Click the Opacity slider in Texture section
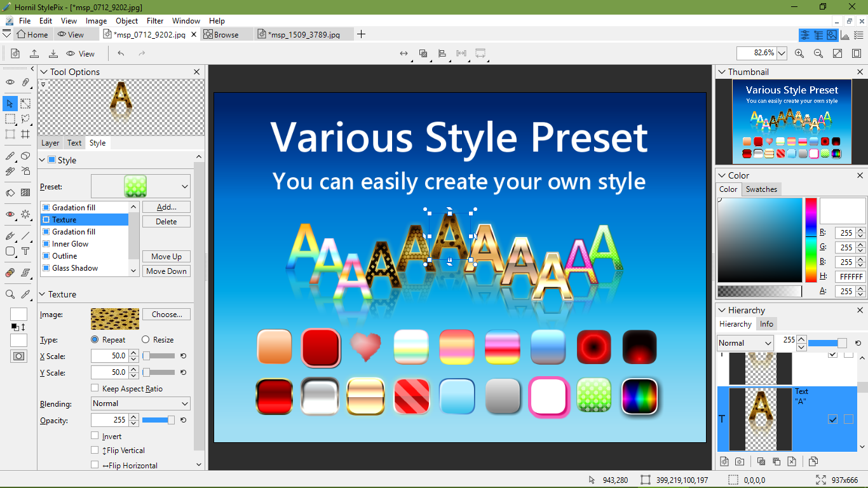The height and width of the screenshot is (488, 868). pos(158,420)
